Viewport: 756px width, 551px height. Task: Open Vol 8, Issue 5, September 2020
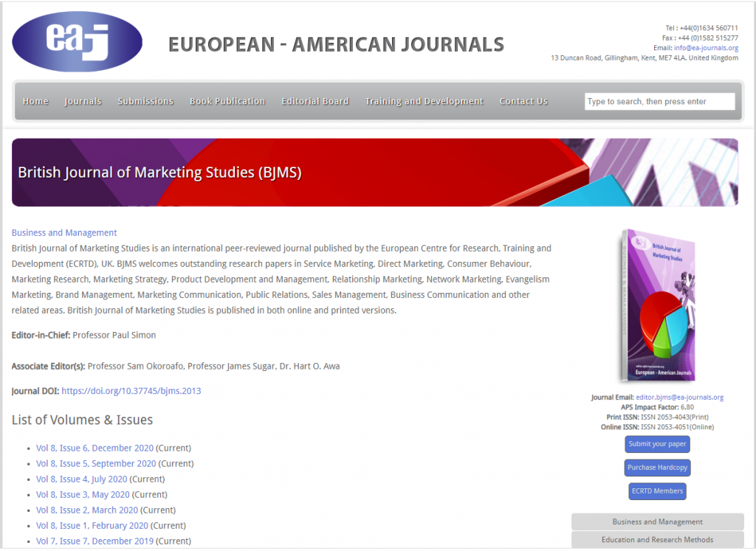point(96,463)
